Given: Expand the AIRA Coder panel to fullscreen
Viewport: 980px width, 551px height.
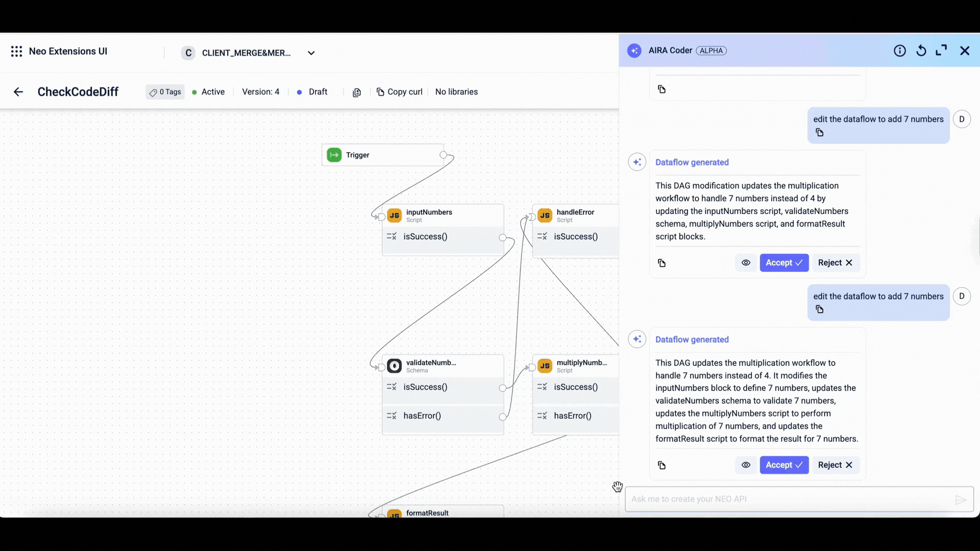Looking at the screenshot, I should (941, 51).
